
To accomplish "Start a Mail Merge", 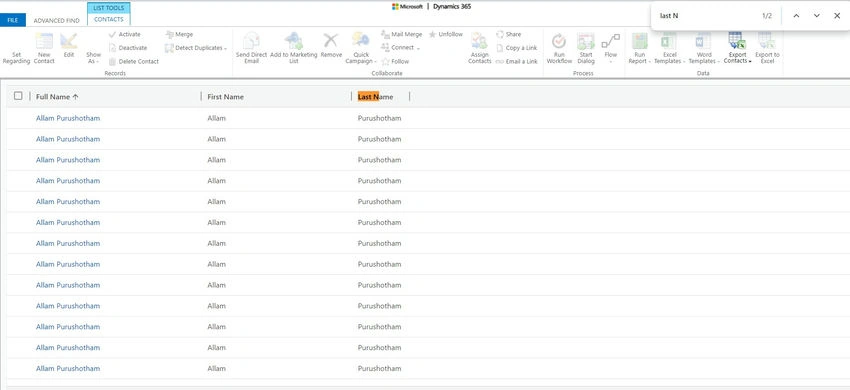I will click(401, 34).
